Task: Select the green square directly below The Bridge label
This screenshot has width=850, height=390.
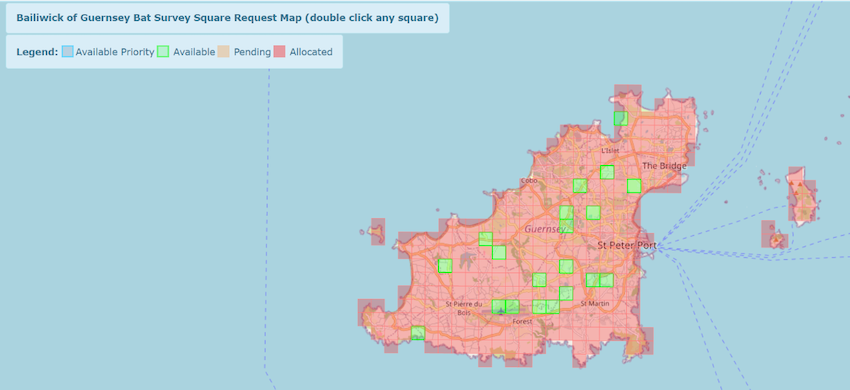Action: click(634, 186)
